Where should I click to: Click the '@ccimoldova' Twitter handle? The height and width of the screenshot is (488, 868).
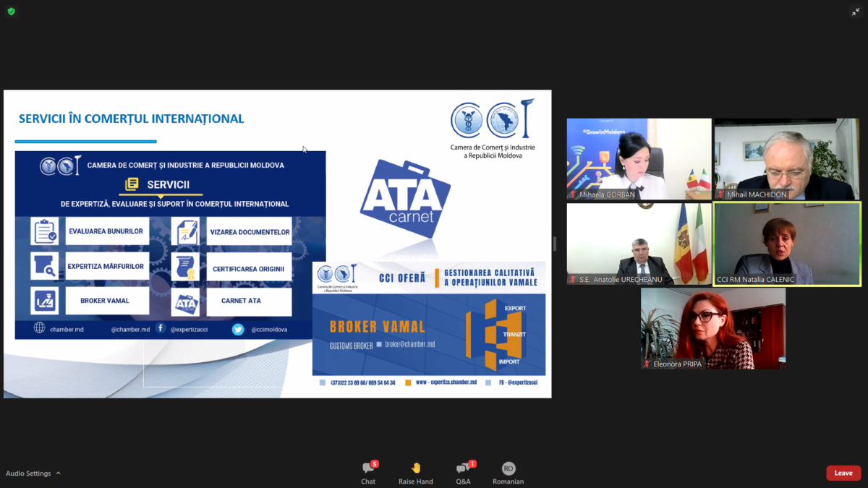(x=269, y=329)
